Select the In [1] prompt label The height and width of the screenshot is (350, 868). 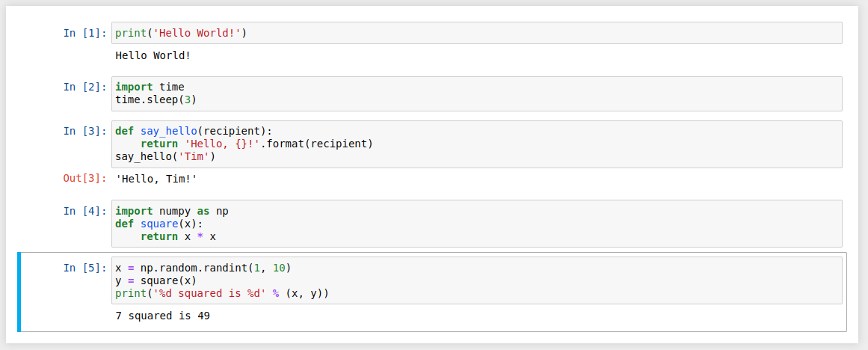(84, 33)
